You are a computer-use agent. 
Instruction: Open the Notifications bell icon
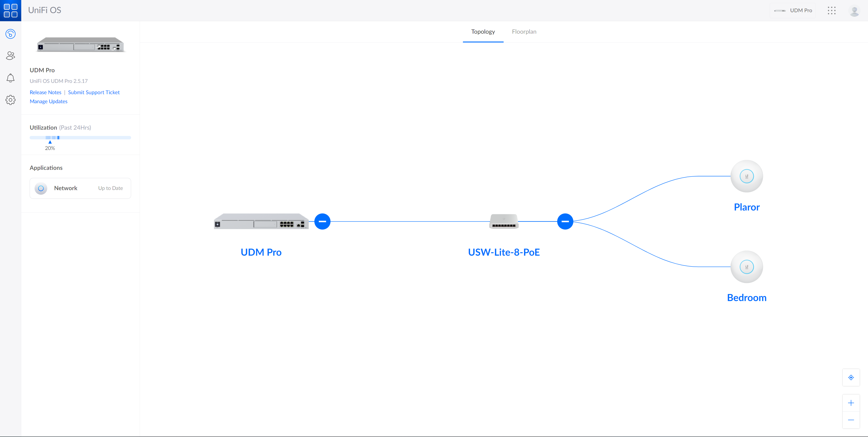click(10, 78)
